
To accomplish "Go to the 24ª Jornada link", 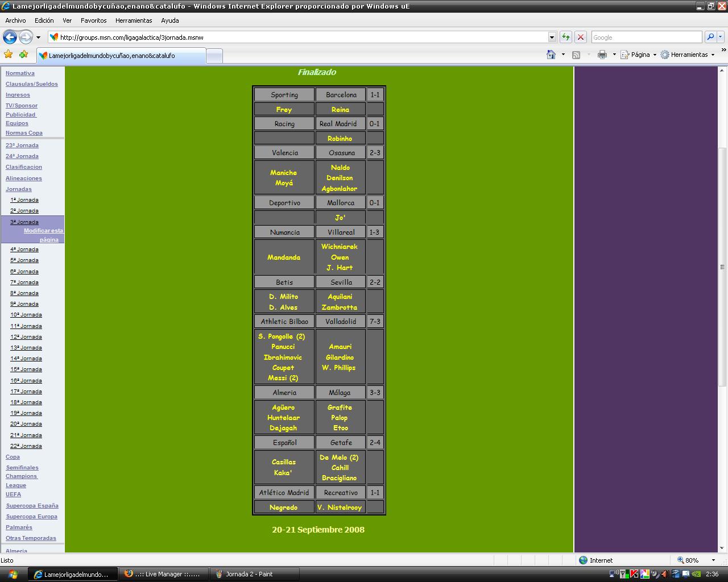I will pyautogui.click(x=22, y=156).
